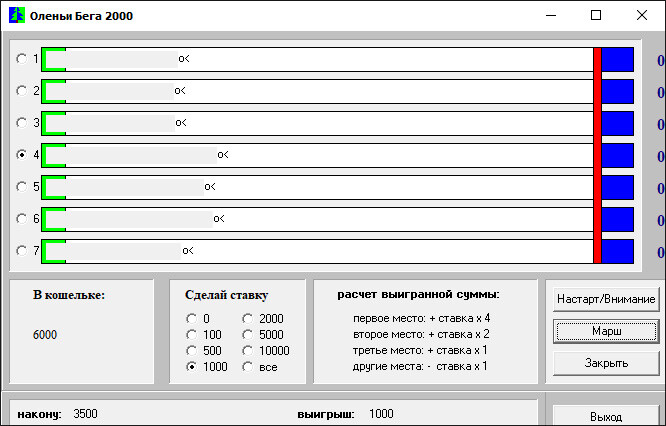Image resolution: width=666 pixels, height=426 pixels.
Task: Pick reindeer number 5 radio button
Action: coord(22,186)
